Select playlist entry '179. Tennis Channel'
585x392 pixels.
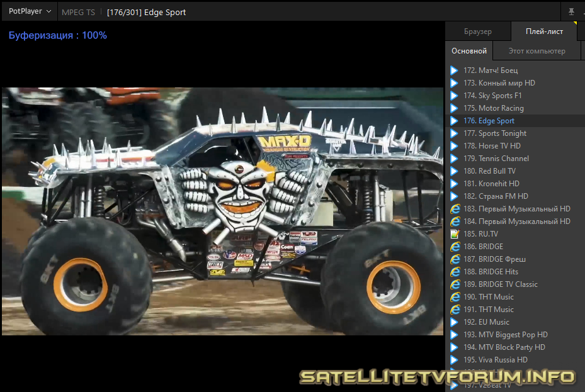click(x=515, y=159)
